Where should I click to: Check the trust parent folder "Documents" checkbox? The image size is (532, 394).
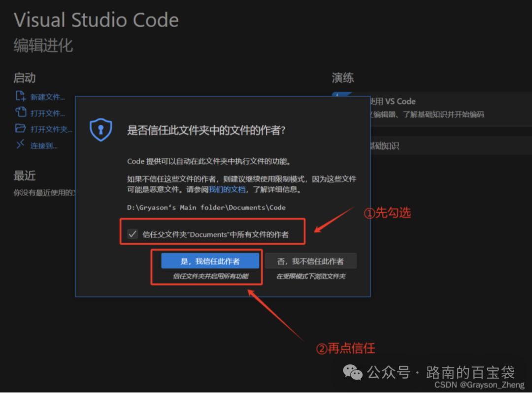133,234
